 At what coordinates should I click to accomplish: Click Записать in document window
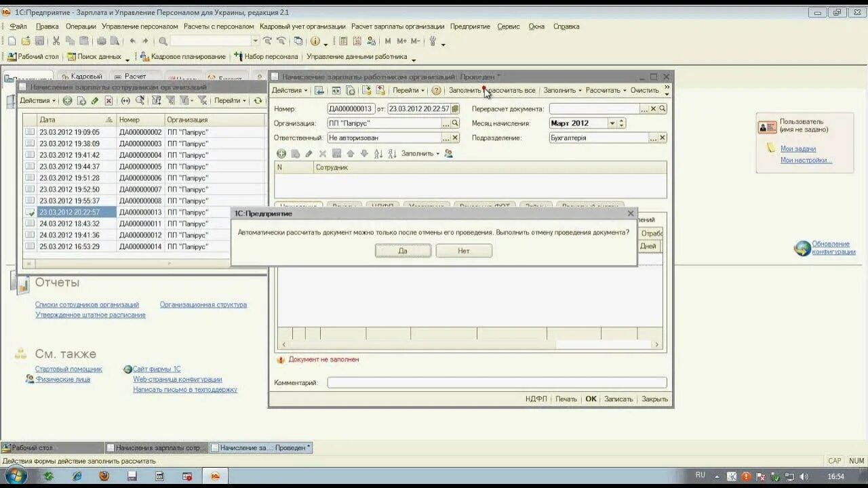click(618, 399)
